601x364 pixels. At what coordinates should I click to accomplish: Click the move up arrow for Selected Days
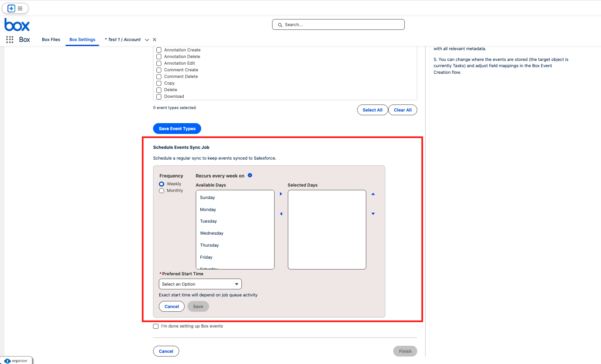pos(373,194)
